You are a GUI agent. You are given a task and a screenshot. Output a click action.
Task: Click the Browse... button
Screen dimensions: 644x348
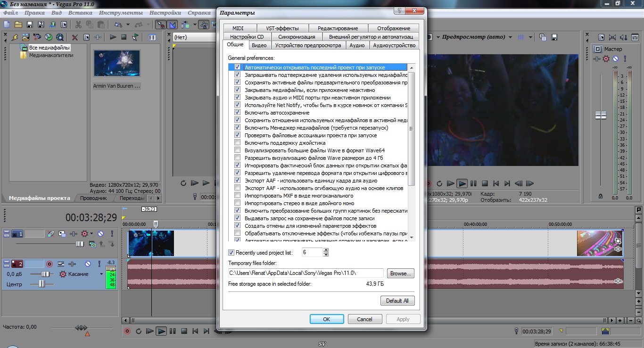(400, 273)
